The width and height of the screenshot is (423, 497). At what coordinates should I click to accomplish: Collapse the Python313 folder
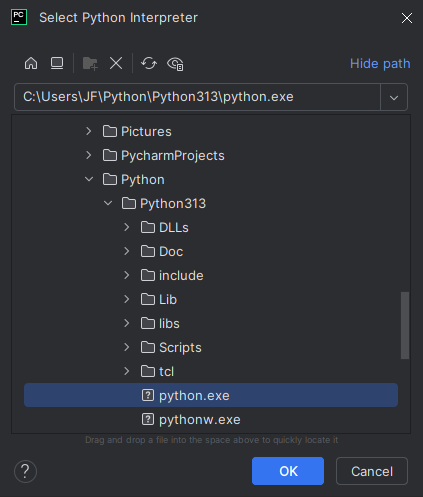pyautogui.click(x=108, y=203)
